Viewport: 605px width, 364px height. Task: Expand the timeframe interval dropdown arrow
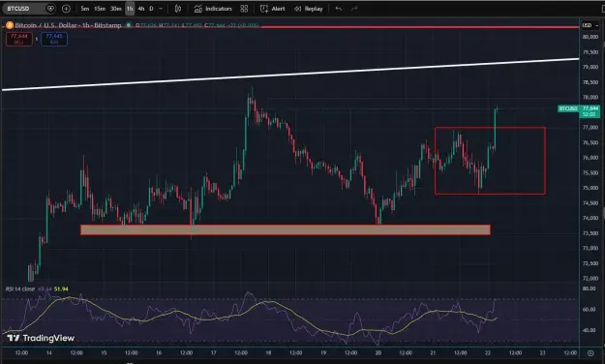tap(161, 9)
